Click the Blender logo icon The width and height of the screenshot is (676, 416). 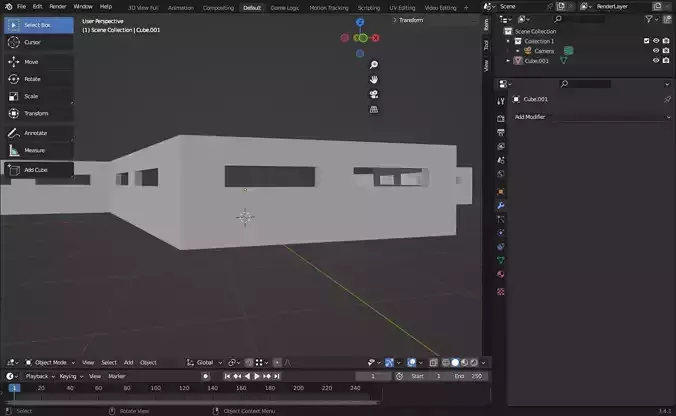(9, 6)
